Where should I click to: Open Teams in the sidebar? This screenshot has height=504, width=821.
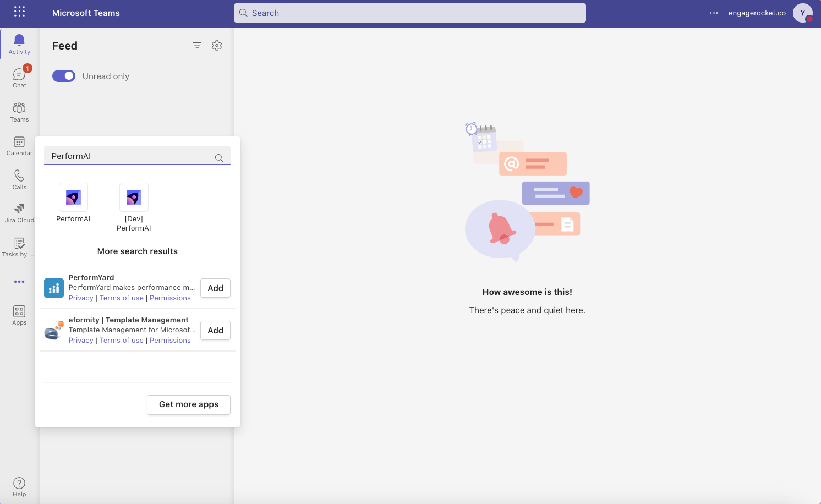click(x=19, y=112)
